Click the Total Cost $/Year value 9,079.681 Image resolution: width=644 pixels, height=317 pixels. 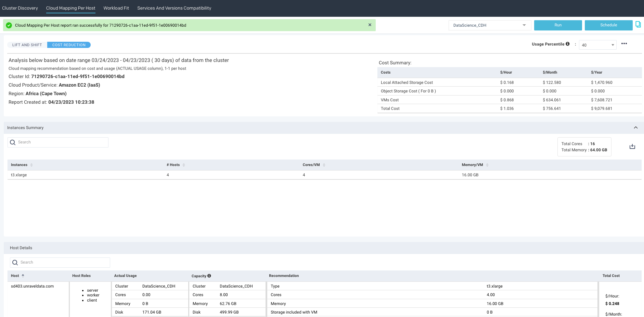point(602,109)
